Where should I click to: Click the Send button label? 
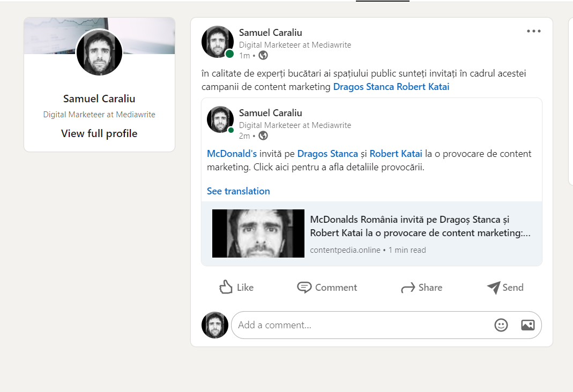[x=513, y=288]
